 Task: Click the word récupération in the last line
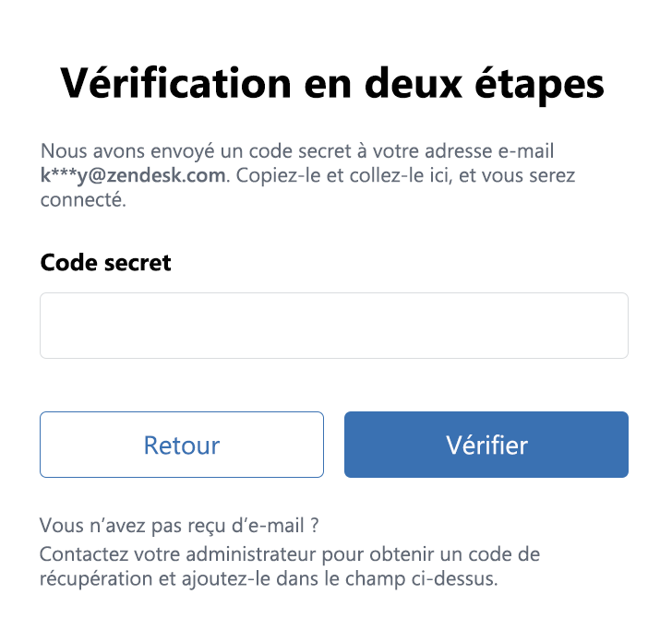pyautogui.click(x=96, y=579)
